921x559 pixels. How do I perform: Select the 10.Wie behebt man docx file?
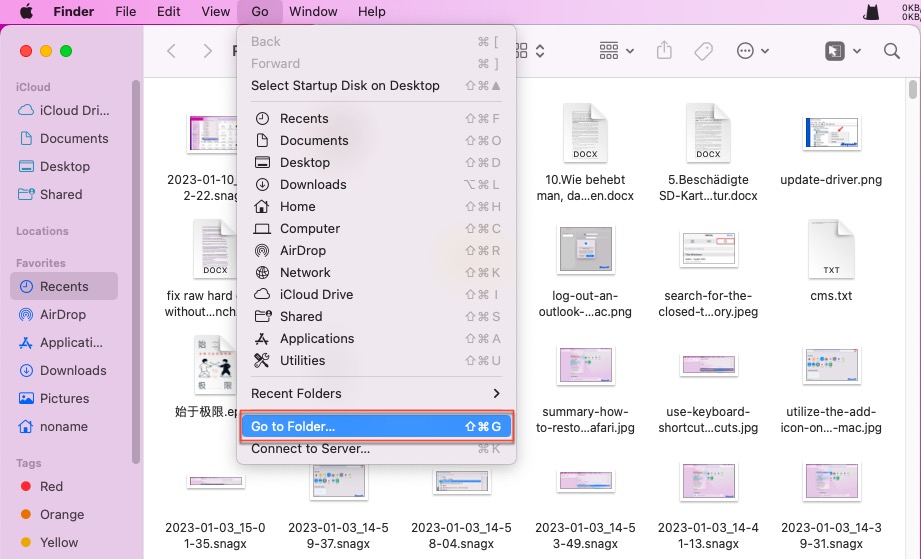click(x=585, y=133)
